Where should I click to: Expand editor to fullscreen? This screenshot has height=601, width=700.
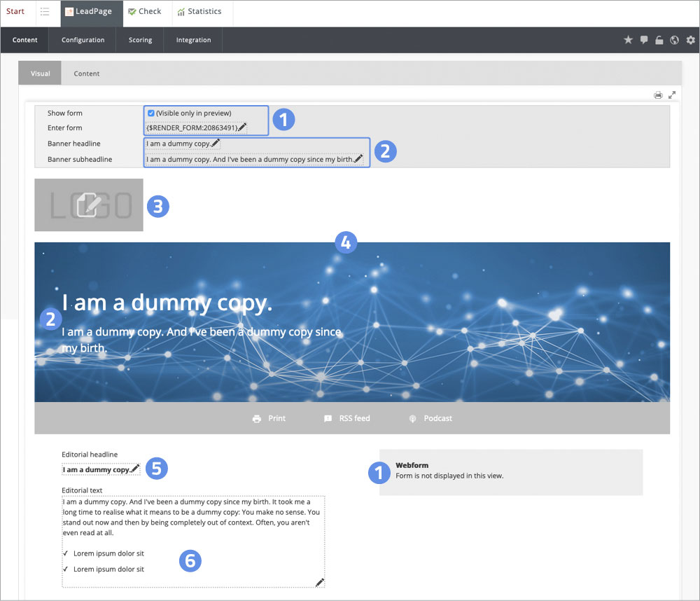click(672, 95)
